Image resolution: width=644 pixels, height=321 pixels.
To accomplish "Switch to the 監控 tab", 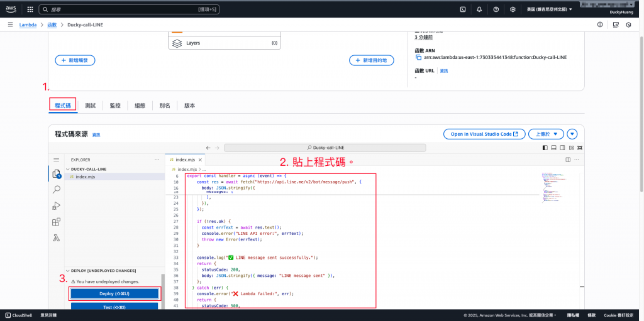I will point(115,106).
